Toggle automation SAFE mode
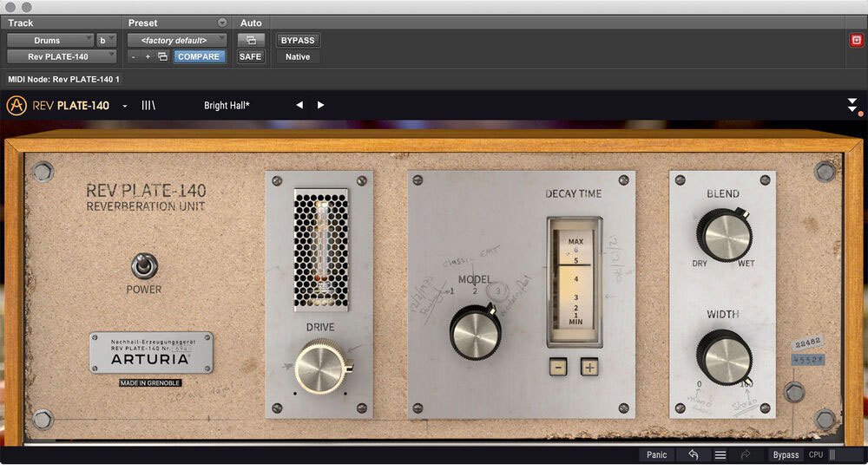This screenshot has height=470, width=868. pyautogui.click(x=251, y=56)
